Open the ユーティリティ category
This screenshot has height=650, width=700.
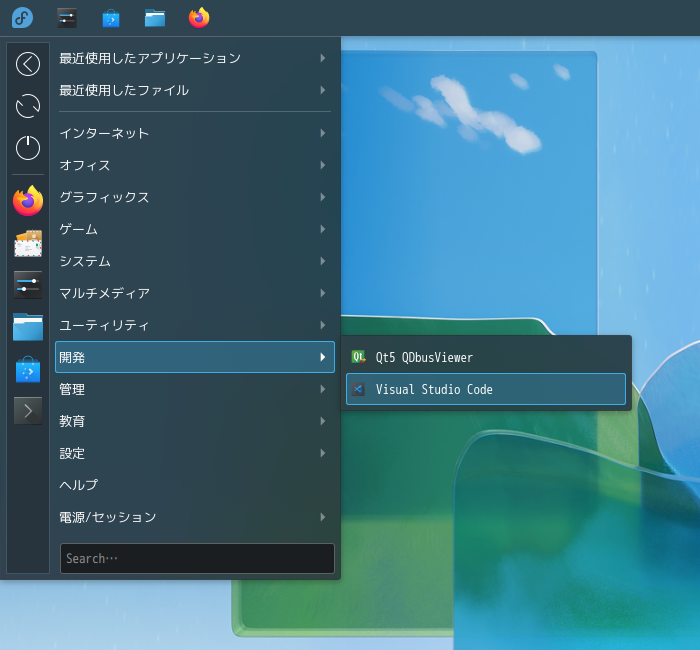[x=195, y=325]
